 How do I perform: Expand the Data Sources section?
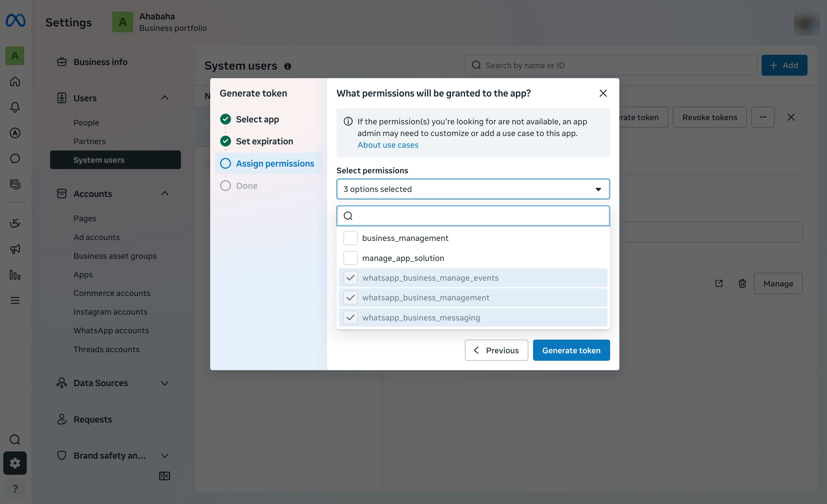point(165,383)
